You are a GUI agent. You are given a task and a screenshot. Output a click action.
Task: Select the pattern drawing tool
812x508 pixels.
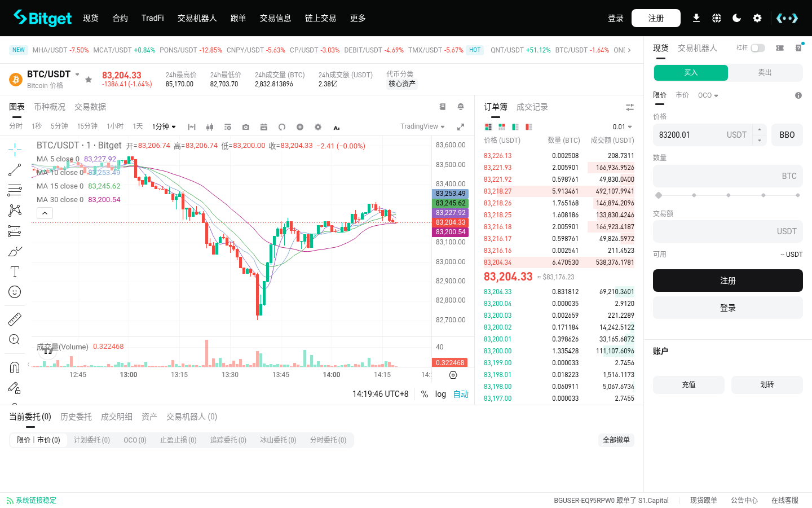coord(15,211)
